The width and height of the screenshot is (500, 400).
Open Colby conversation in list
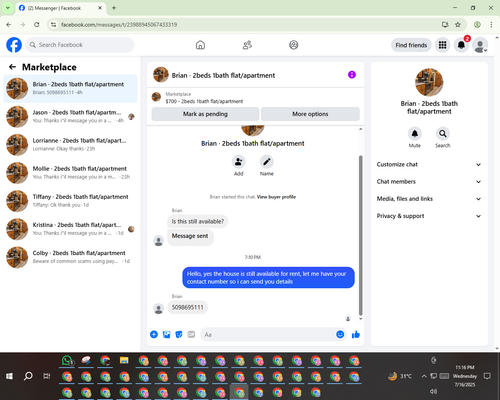70,257
